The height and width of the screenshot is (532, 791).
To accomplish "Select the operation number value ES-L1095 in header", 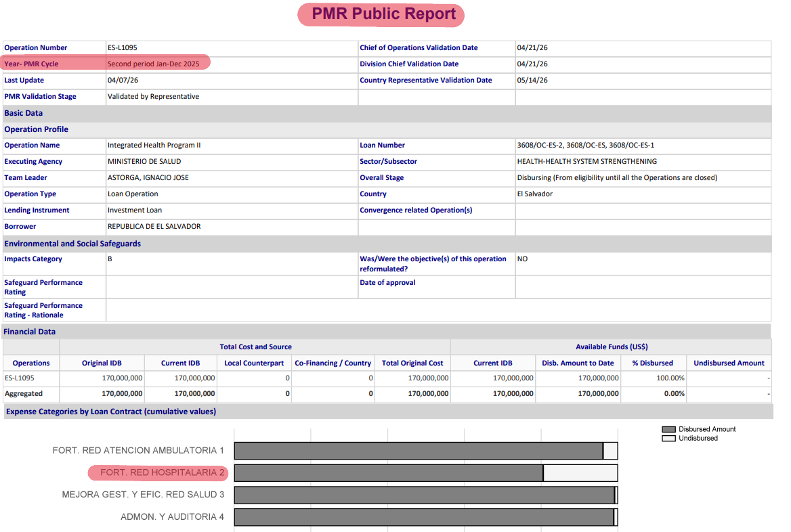I will (x=122, y=47).
